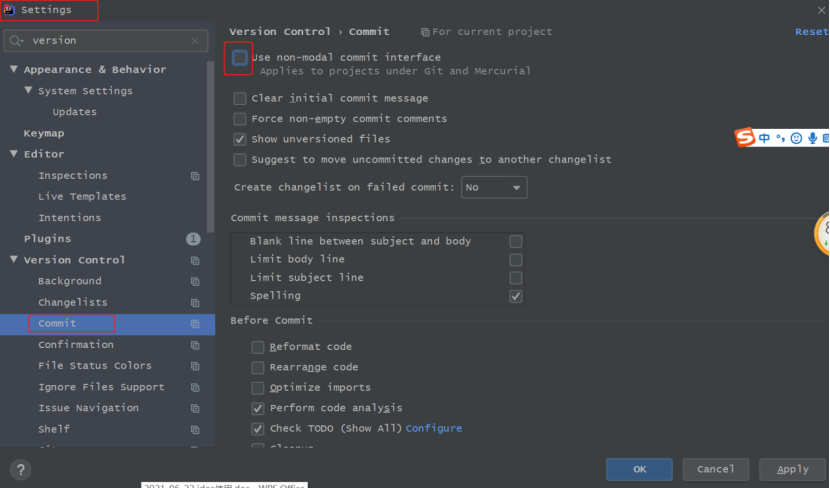The width and height of the screenshot is (830, 488).
Task: Enable the Reformat code checkbox
Action: (258, 347)
